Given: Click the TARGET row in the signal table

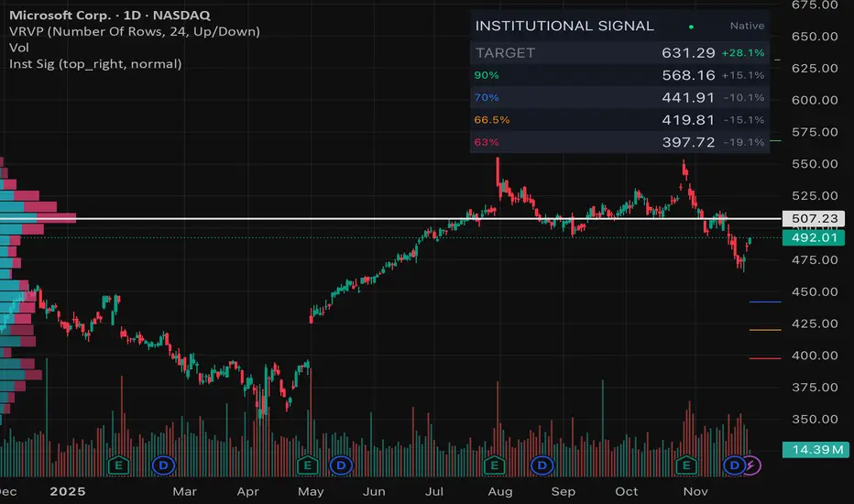Looking at the screenshot, I should coord(619,53).
